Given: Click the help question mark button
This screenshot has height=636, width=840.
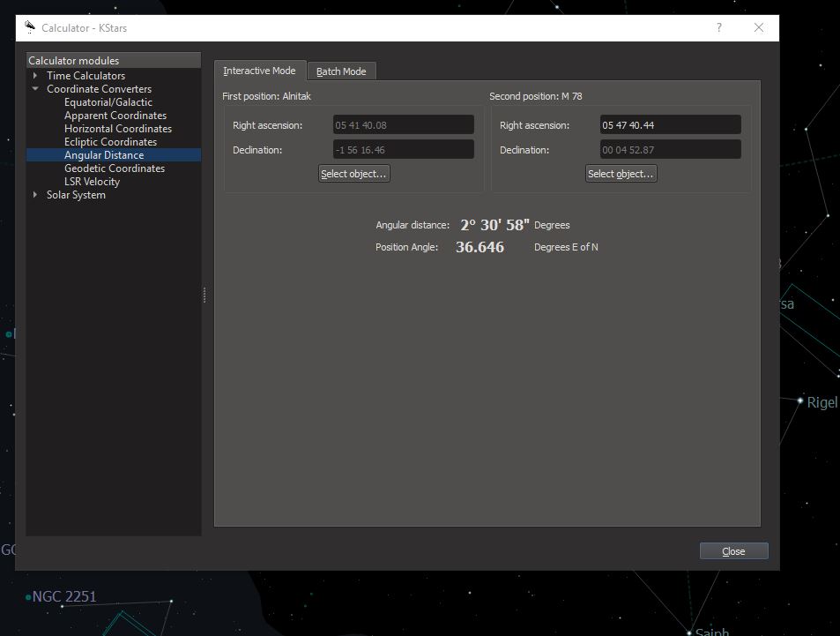Looking at the screenshot, I should coord(719,27).
